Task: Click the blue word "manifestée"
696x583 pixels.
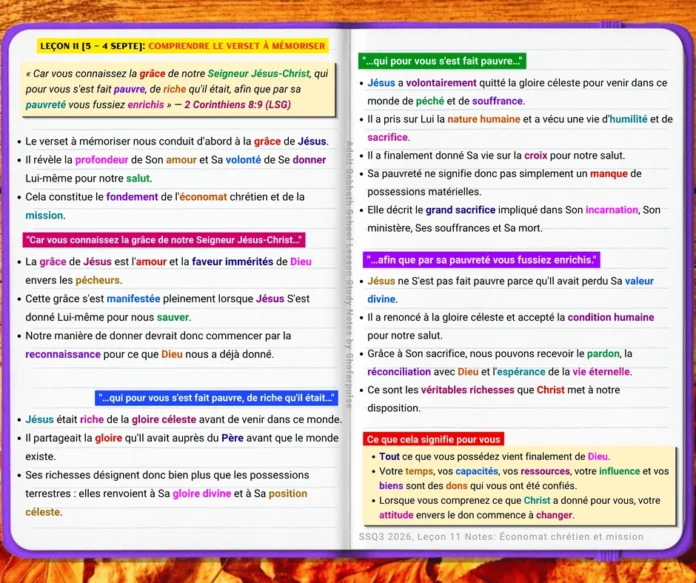Action: [x=133, y=299]
